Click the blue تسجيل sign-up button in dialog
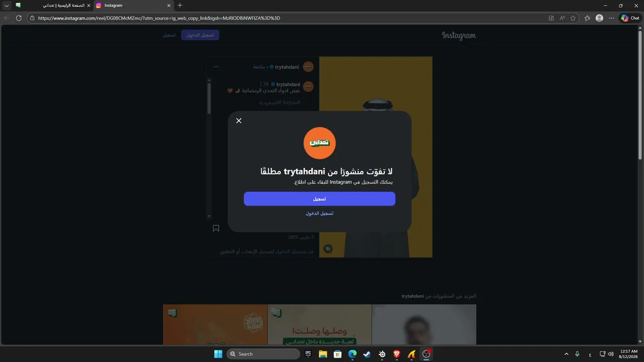The image size is (644, 362). pos(319,199)
